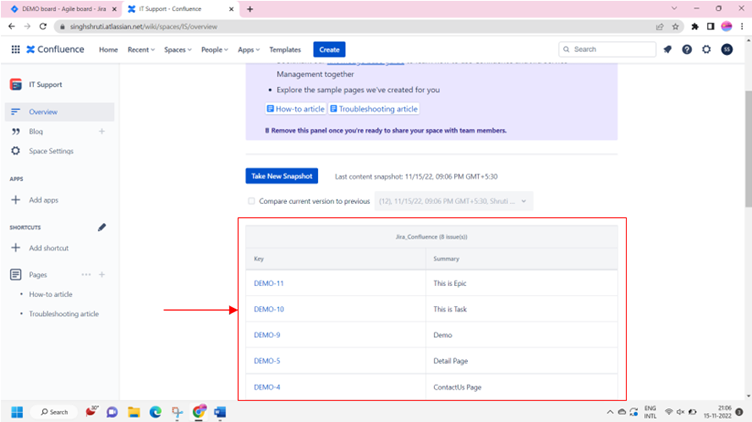The height and width of the screenshot is (422, 752).
Task: Open the app switcher grid icon
Action: click(x=15, y=49)
